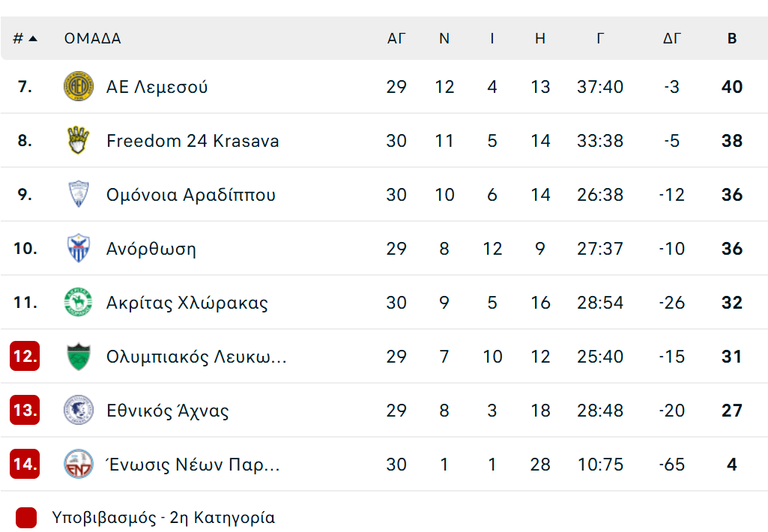Click the Freedom 24 Krasava club logo
The height and width of the screenshot is (532, 768).
(x=78, y=141)
